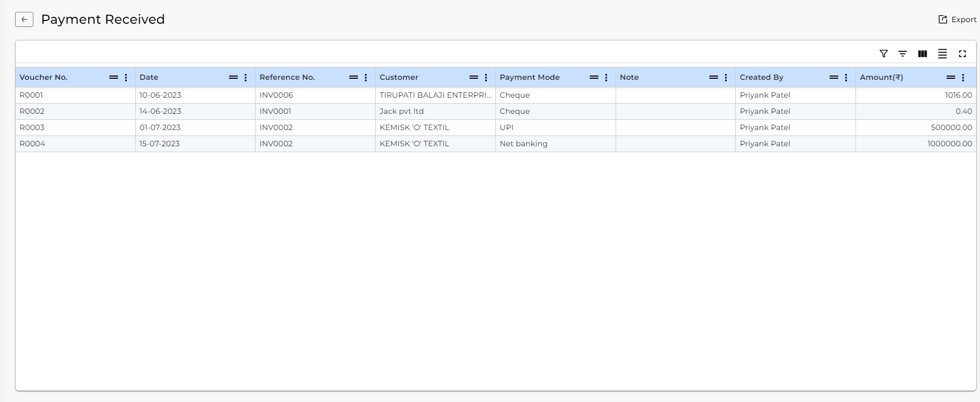This screenshot has height=402, width=980.
Task: Click amount 1016.00
Action: (x=958, y=95)
